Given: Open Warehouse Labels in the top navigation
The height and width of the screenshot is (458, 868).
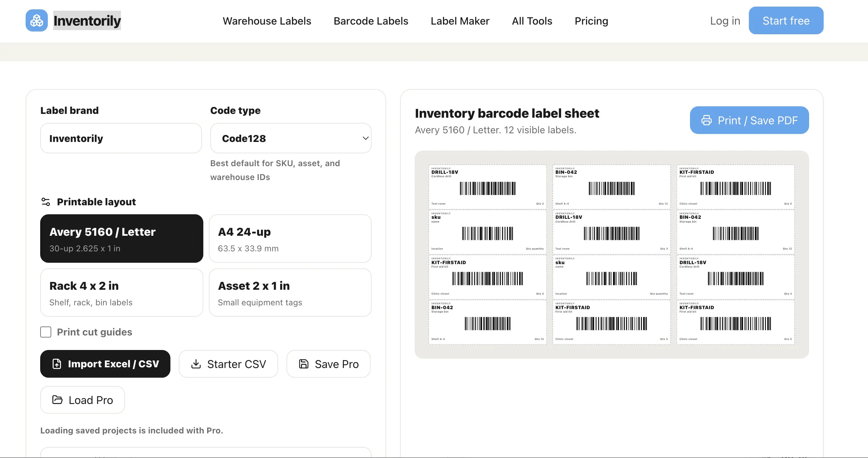Looking at the screenshot, I should tap(267, 21).
